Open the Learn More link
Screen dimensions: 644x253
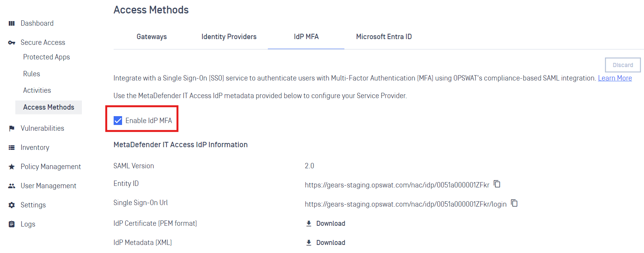[615, 78]
